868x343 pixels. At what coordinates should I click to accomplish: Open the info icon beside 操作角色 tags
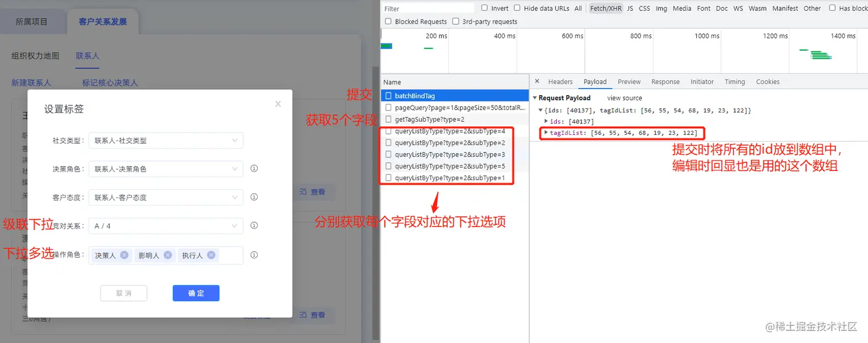[254, 255]
